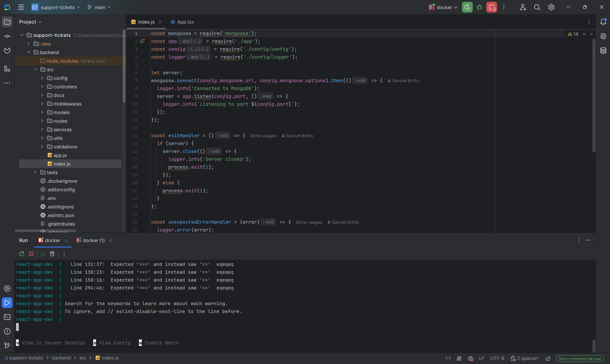This screenshot has height=364, width=610.
Task: Open Notifications bell icon
Action: pyautogui.click(x=603, y=22)
